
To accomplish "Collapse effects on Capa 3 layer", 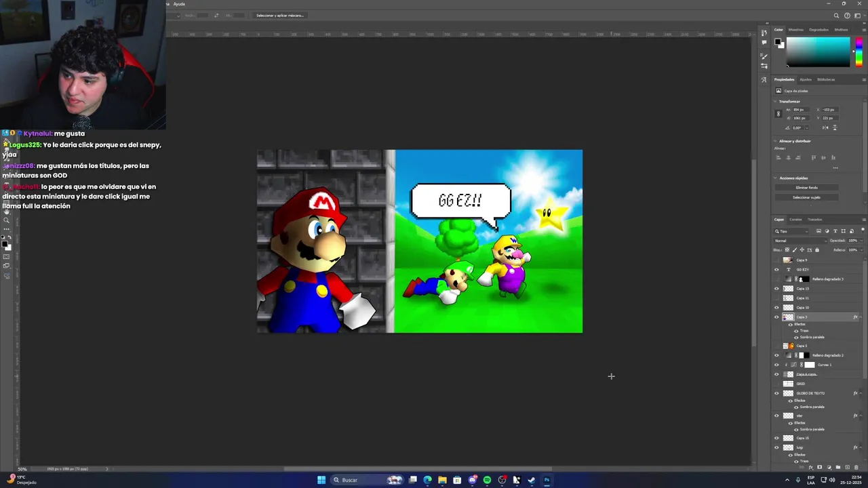I will coord(861,317).
